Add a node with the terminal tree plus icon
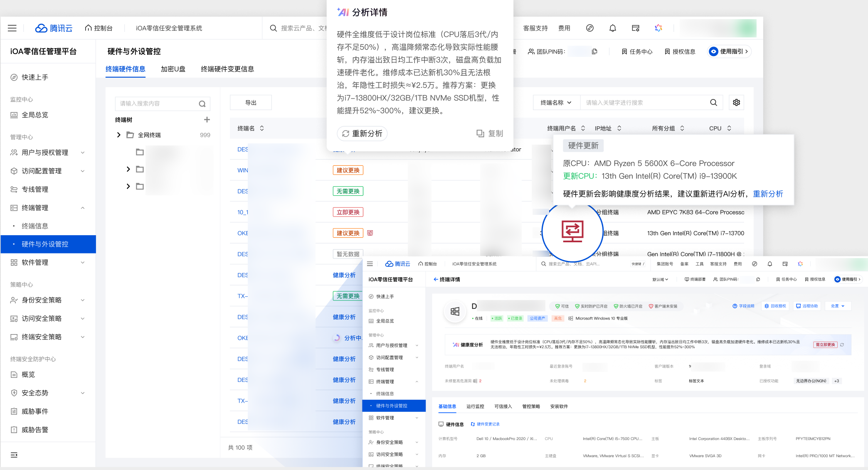The width and height of the screenshot is (868, 470). tap(207, 120)
